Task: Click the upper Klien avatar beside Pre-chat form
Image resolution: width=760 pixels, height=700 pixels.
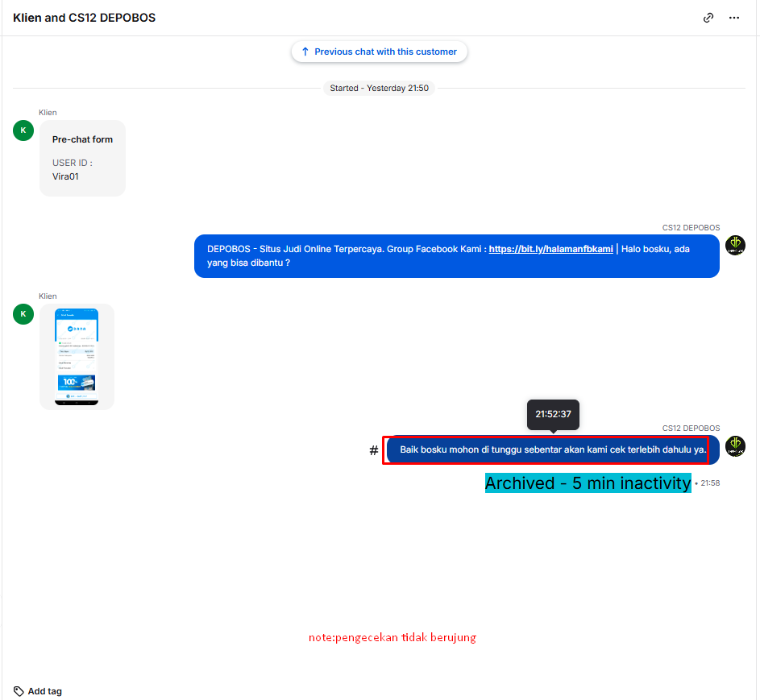Action: point(23,130)
